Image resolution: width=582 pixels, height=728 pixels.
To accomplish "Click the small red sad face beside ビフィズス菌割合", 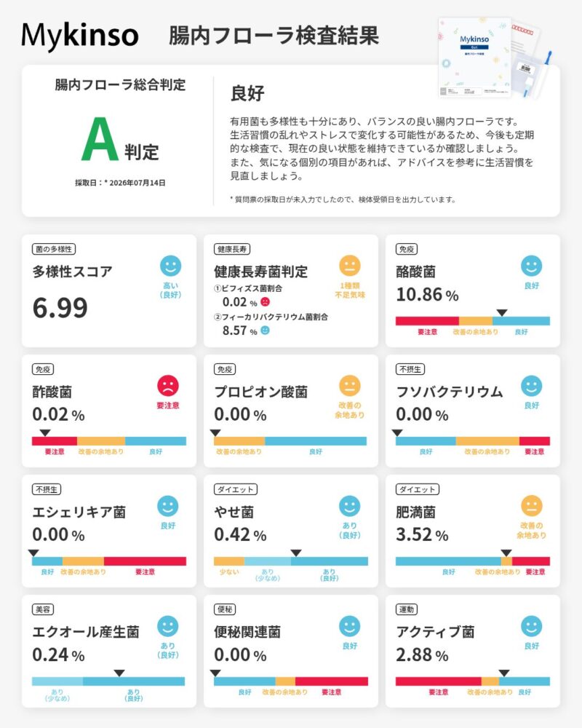I will click(265, 302).
